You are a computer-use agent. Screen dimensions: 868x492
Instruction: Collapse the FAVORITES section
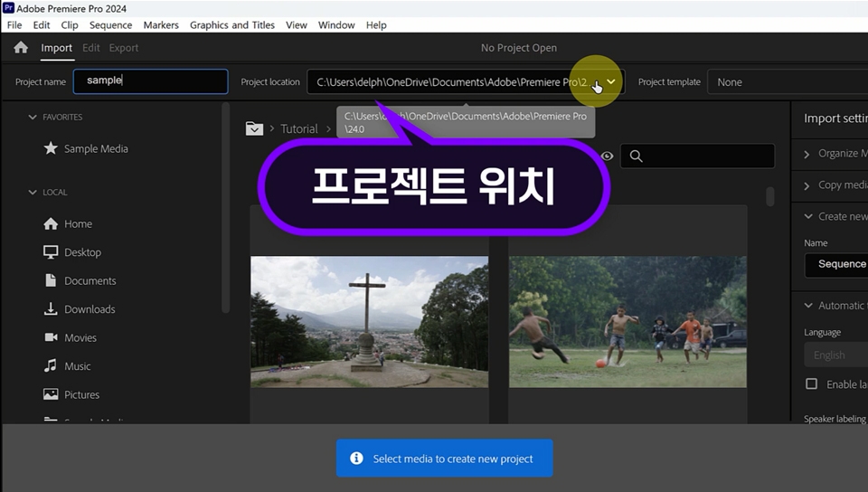(33, 118)
